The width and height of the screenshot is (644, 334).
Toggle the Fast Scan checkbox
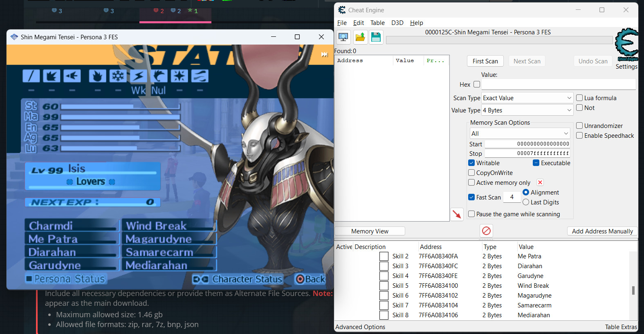point(471,197)
